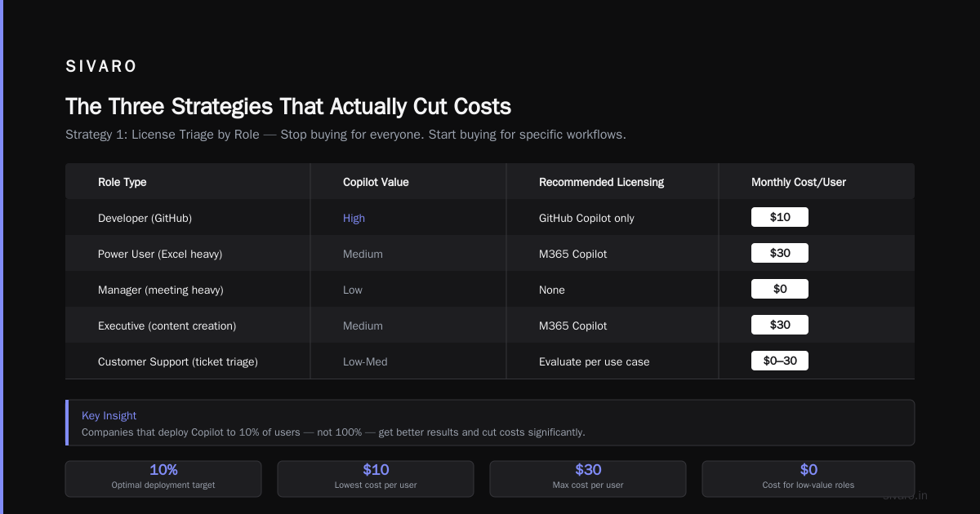The image size is (980, 514).
Task: Click the Developer (GitHub) row label
Action: (x=145, y=218)
